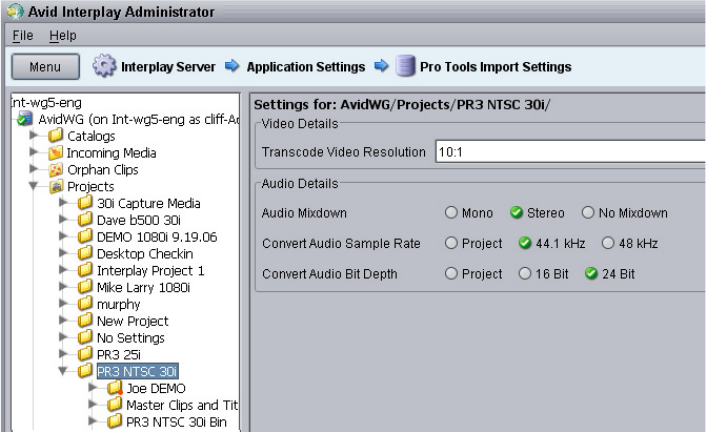Viewport: 706px width, 432px height.
Task: Click the Interplay Server gear icon
Action: tap(104, 66)
